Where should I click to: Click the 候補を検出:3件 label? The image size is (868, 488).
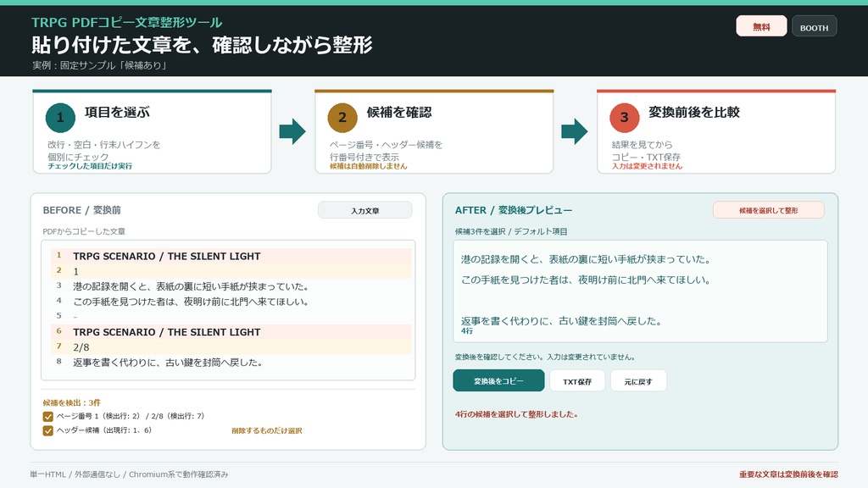72,402
